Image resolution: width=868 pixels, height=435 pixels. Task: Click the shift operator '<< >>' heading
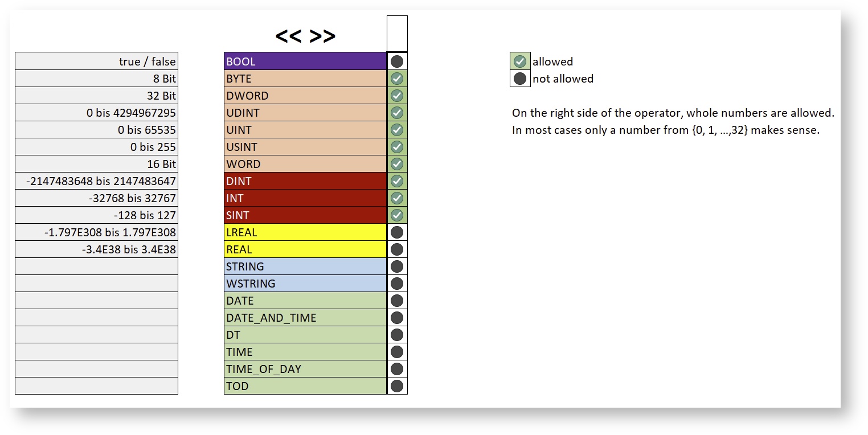coord(305,36)
